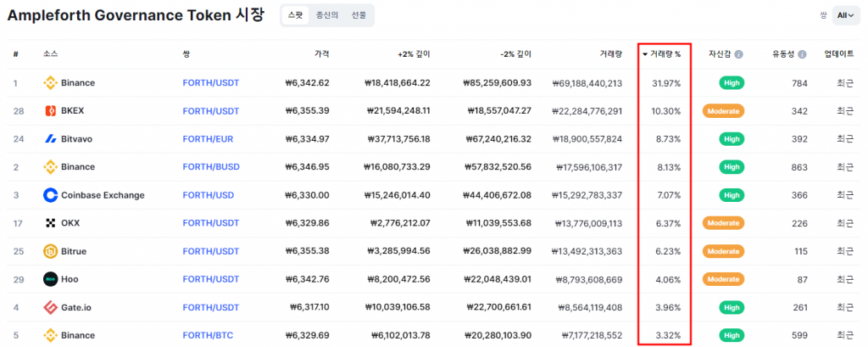Image resolution: width=868 pixels, height=347 pixels.
Task: Click the OKX exchange name
Action: pos(70,223)
